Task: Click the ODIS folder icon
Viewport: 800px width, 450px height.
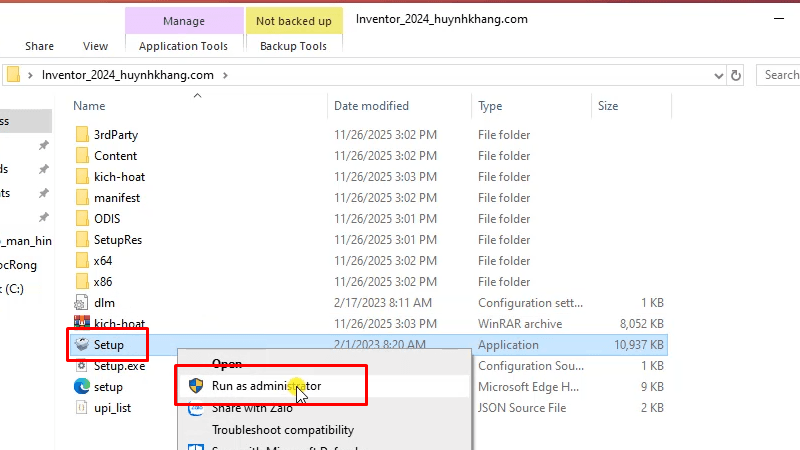Action: [82, 219]
